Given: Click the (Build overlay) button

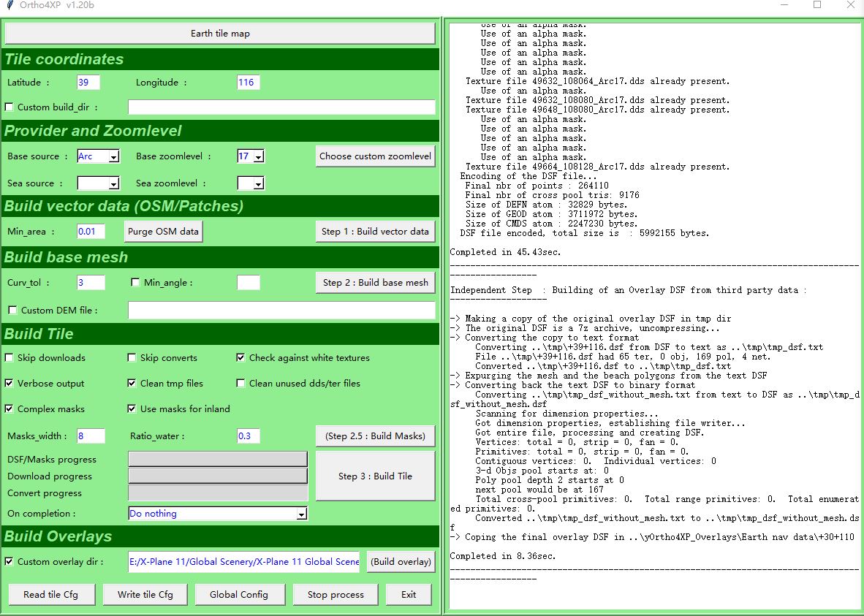Looking at the screenshot, I should point(401,561).
